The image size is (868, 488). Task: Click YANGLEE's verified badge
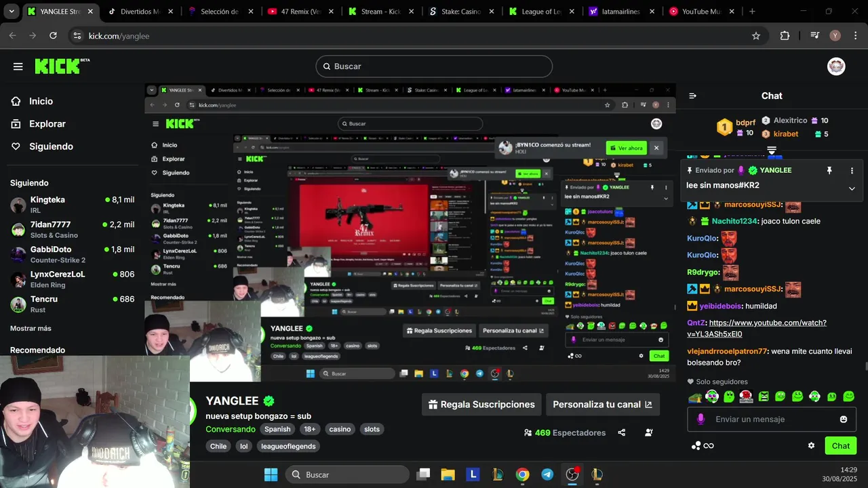pos(269,401)
